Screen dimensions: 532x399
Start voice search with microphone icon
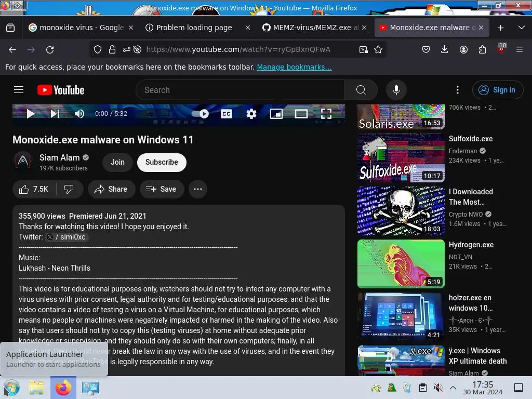[396, 90]
